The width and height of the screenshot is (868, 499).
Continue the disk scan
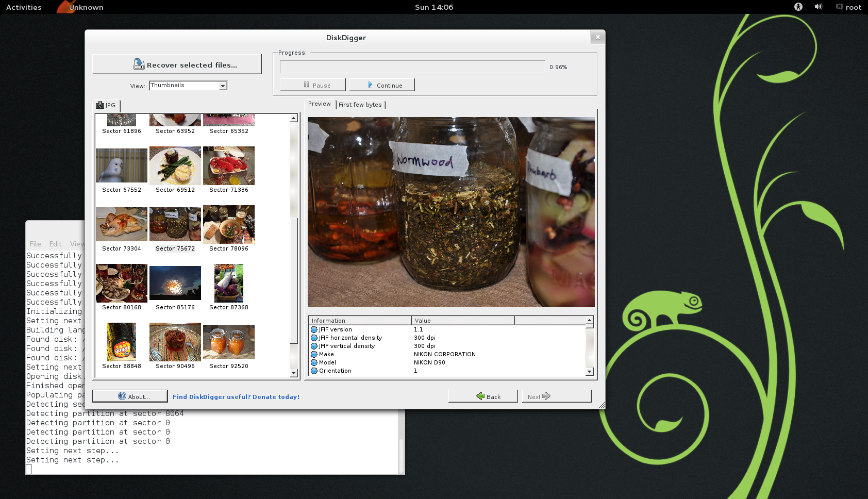tap(382, 85)
